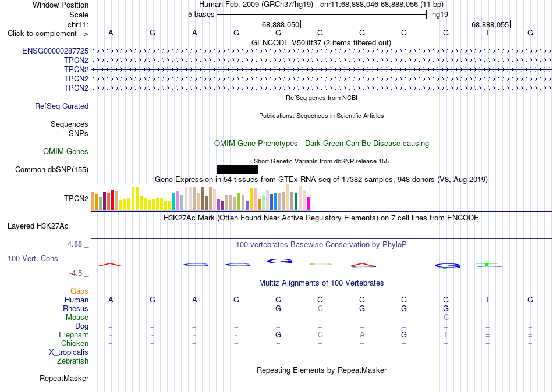Click the Gene Expression in 54 tissues title
The width and height of the screenshot is (553, 392).
pyautogui.click(x=321, y=180)
